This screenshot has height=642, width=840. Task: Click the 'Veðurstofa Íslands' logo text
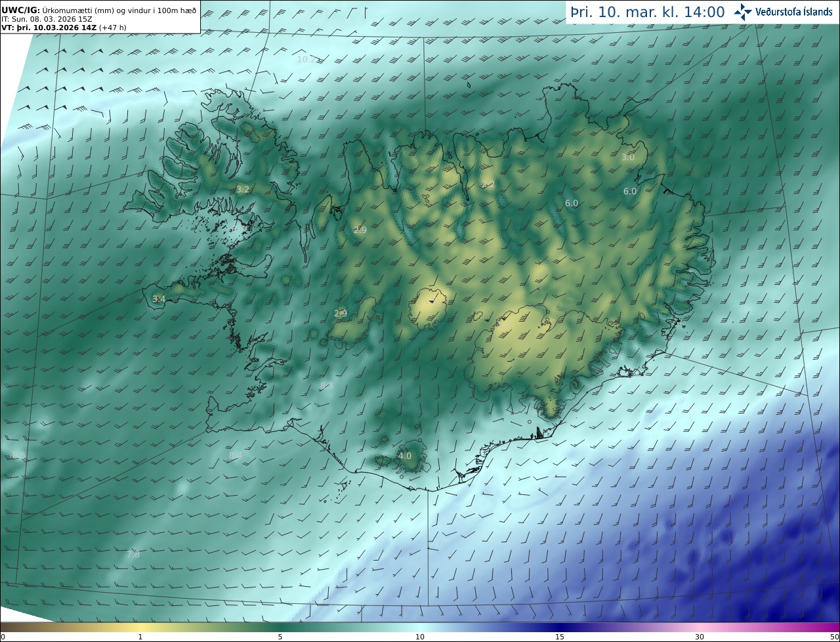794,12
